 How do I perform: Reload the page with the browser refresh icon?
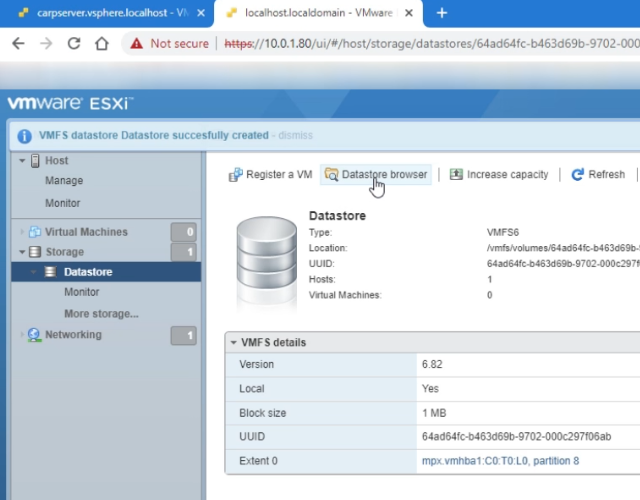pos(74,43)
